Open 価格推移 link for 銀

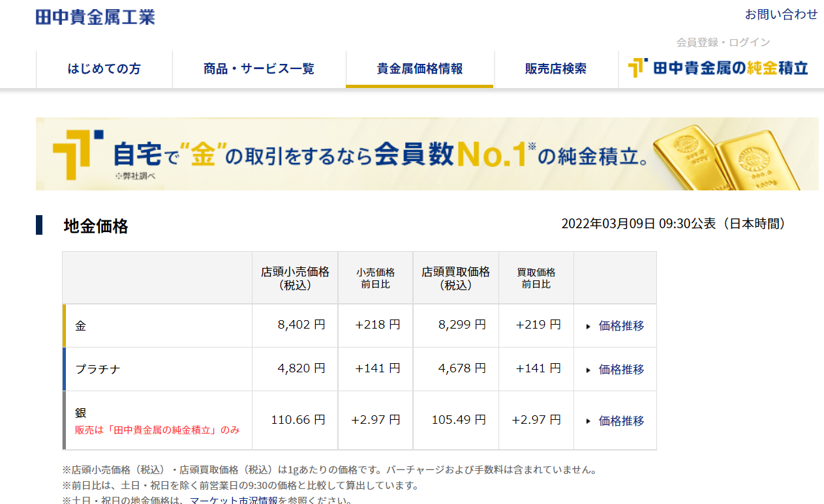[621, 421]
